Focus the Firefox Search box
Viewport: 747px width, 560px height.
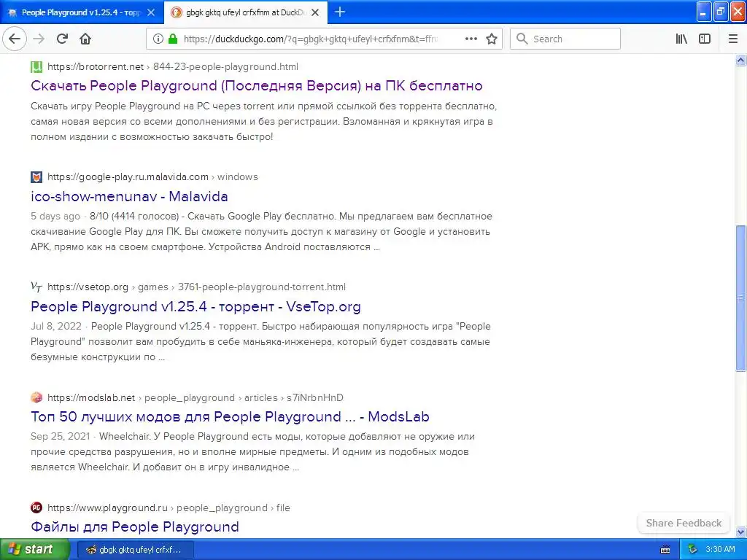click(565, 39)
